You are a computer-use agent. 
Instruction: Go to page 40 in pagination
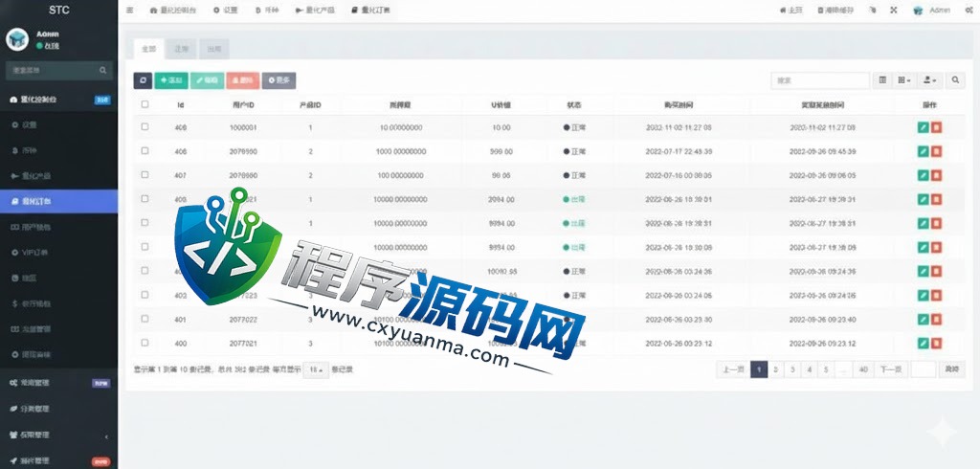[863, 369]
